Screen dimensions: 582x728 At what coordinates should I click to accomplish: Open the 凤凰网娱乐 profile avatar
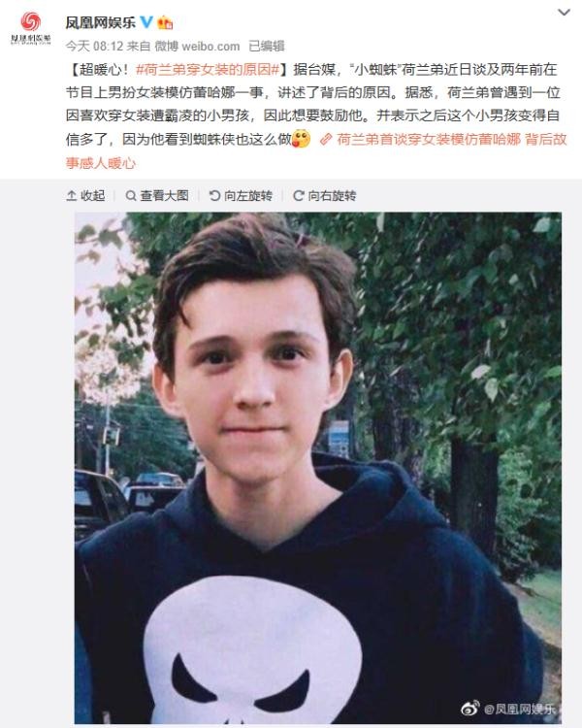coord(31,29)
